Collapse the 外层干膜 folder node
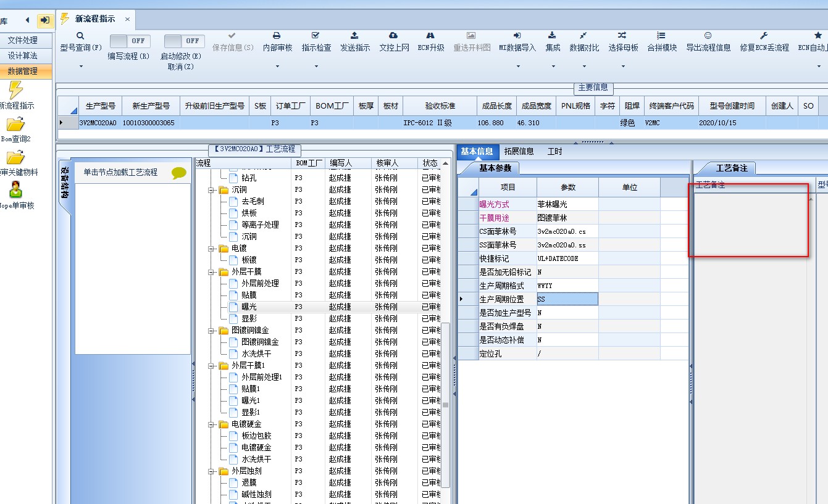This screenshot has height=504, width=828. pyautogui.click(x=212, y=272)
